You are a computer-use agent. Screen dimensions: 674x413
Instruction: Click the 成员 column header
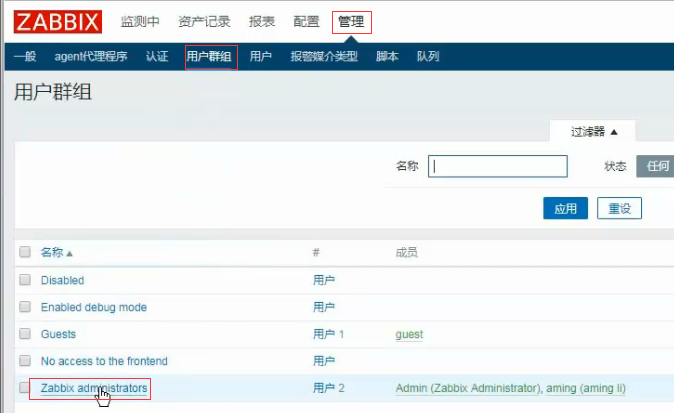click(407, 252)
